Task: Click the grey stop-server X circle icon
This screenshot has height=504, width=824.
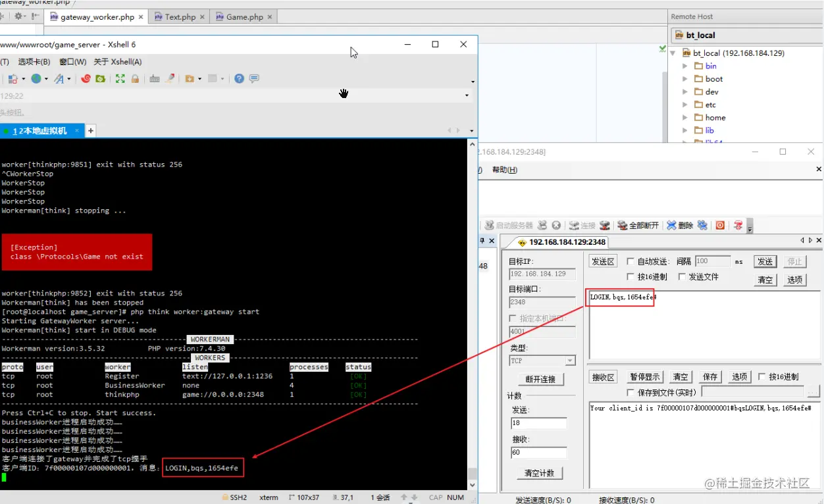Action: [x=556, y=225]
